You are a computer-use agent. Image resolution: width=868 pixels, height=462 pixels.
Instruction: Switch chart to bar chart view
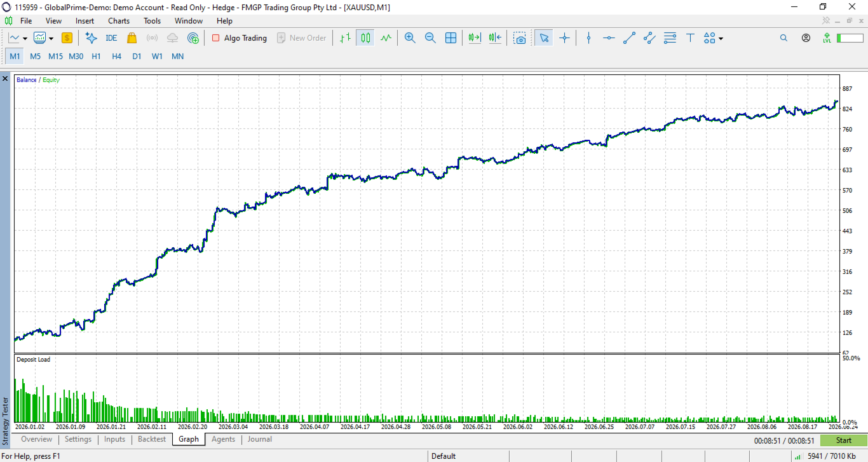tap(345, 38)
